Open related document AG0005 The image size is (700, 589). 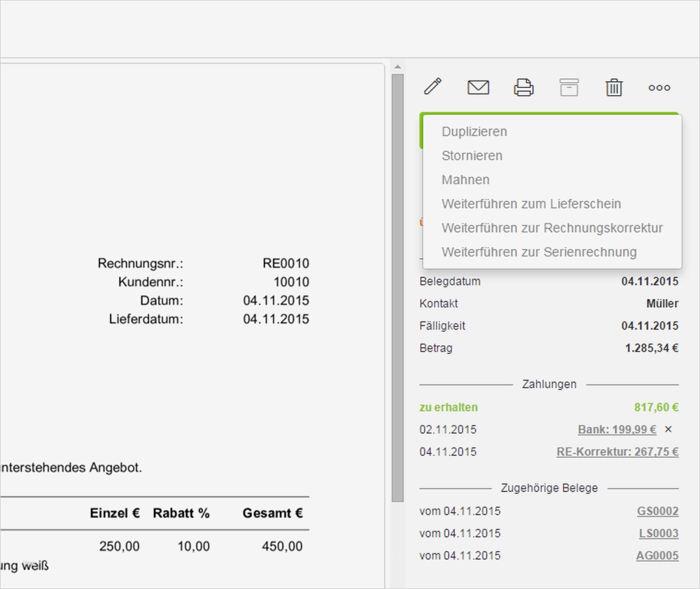[x=657, y=556]
